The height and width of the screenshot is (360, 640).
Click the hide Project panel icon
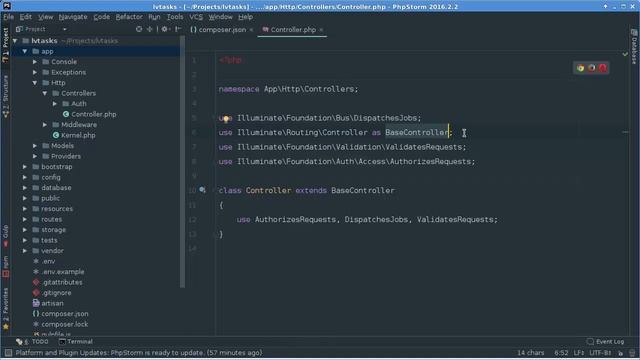click(x=178, y=29)
